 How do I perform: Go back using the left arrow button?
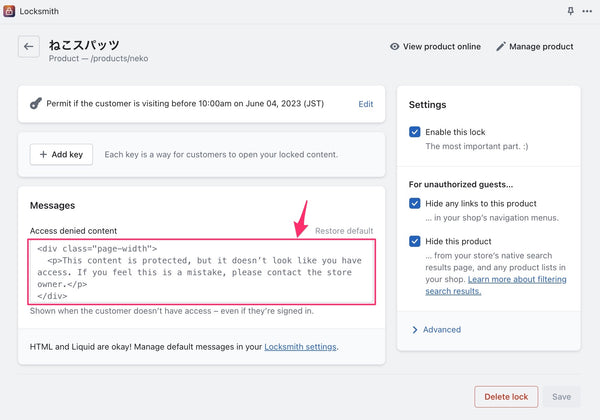click(x=29, y=47)
